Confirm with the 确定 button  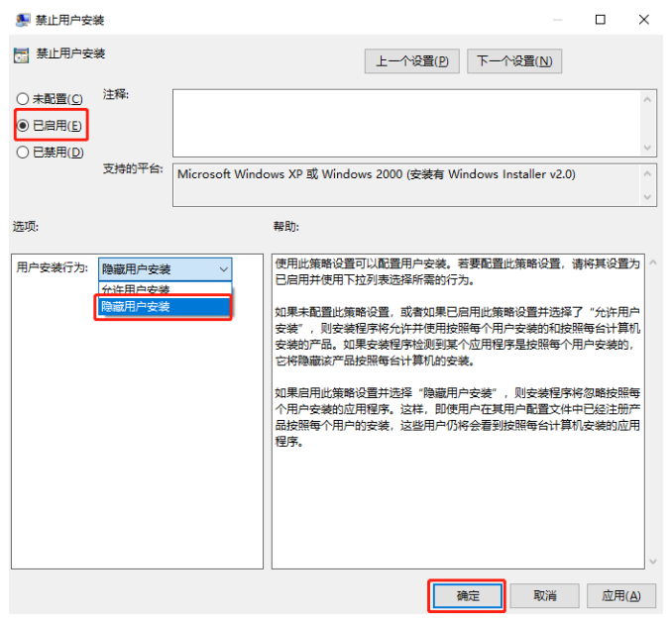click(x=467, y=595)
